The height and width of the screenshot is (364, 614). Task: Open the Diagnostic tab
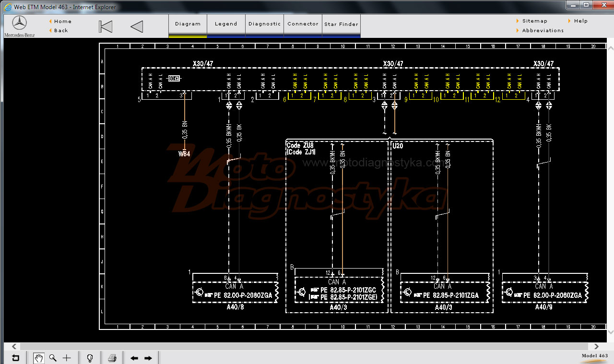[x=264, y=24]
